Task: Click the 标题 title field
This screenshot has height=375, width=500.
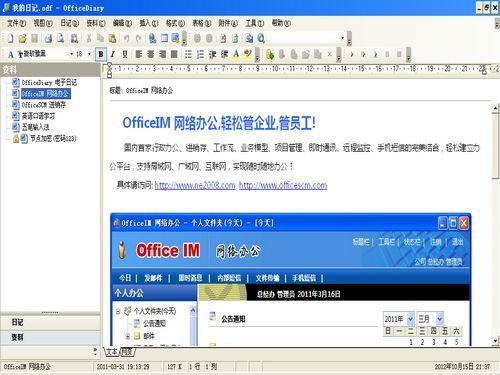Action: [149, 90]
